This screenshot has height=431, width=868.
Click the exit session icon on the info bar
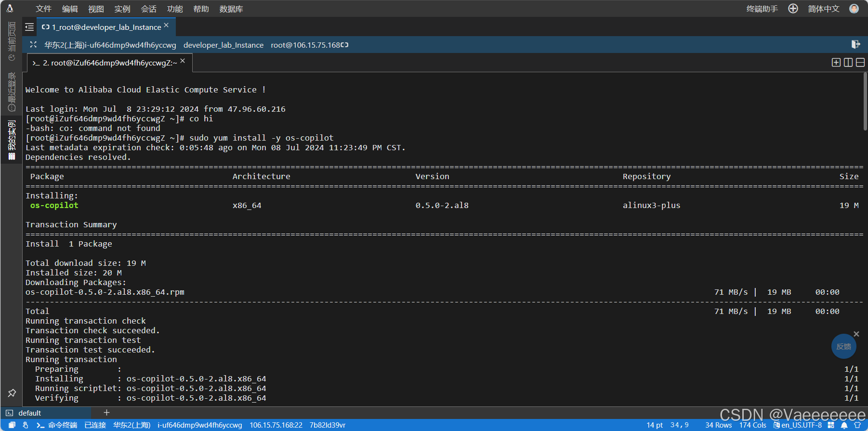point(856,44)
